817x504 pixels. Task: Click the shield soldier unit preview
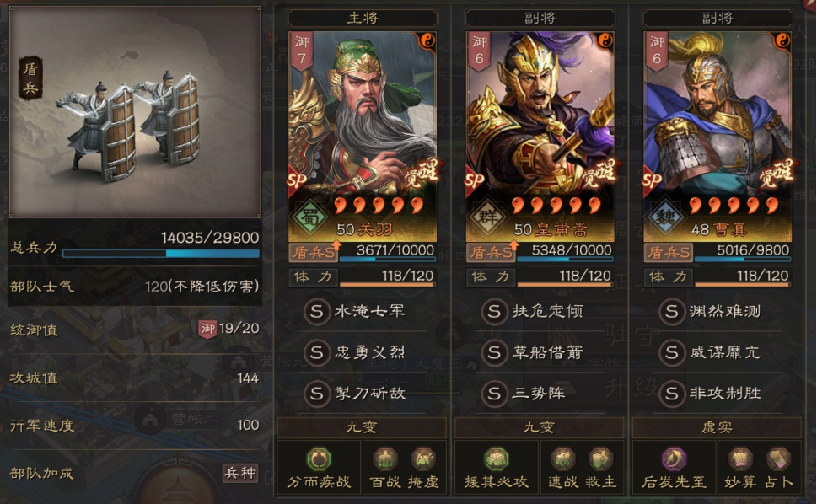click(135, 112)
